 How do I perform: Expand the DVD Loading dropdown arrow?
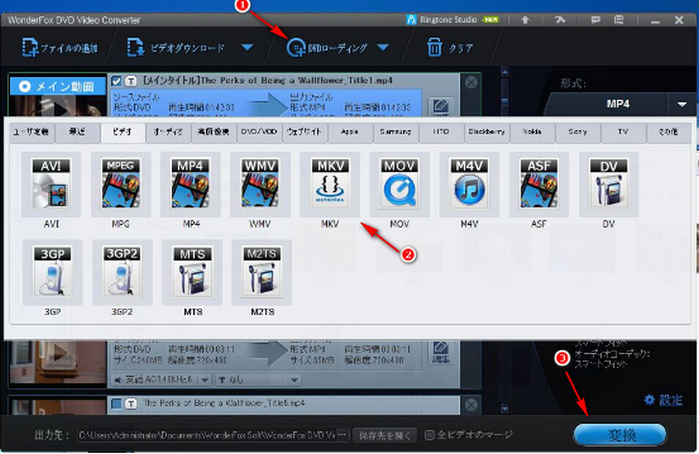pyautogui.click(x=383, y=47)
